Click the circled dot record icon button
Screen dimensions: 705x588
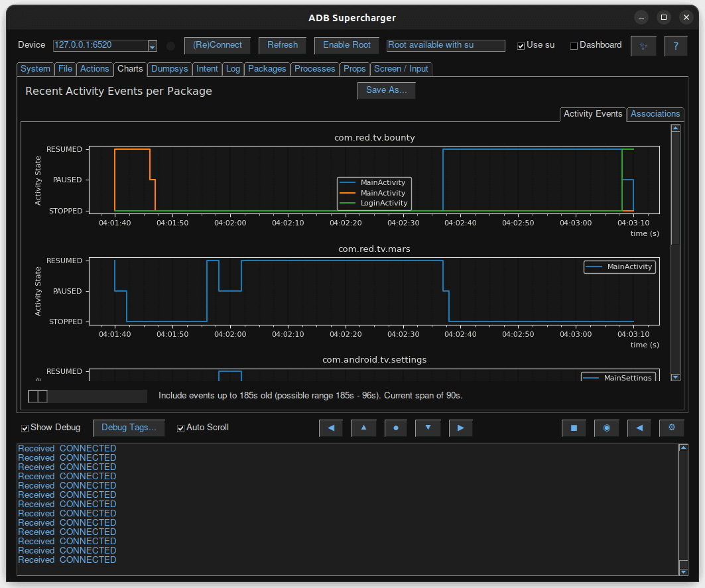607,428
